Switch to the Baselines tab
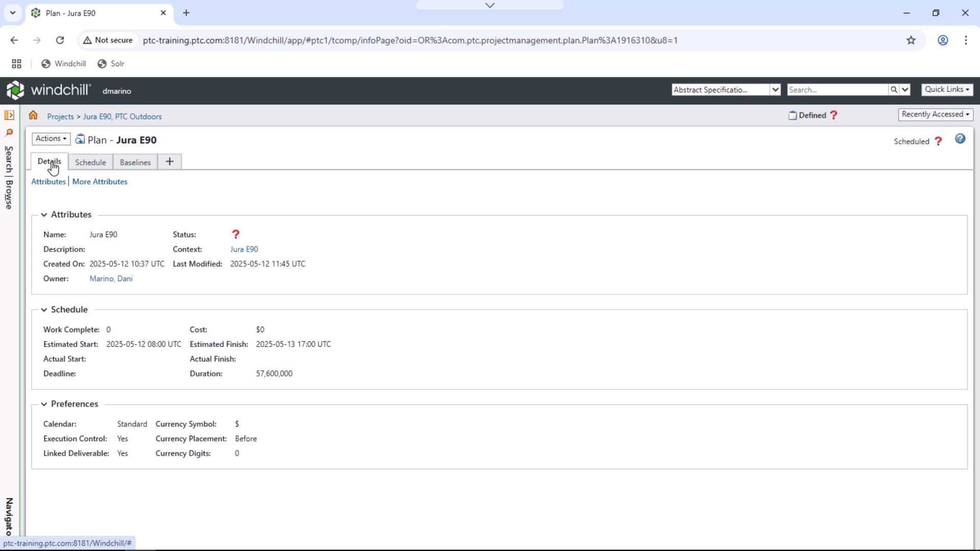Viewport: 980px width, 551px height. point(135,162)
